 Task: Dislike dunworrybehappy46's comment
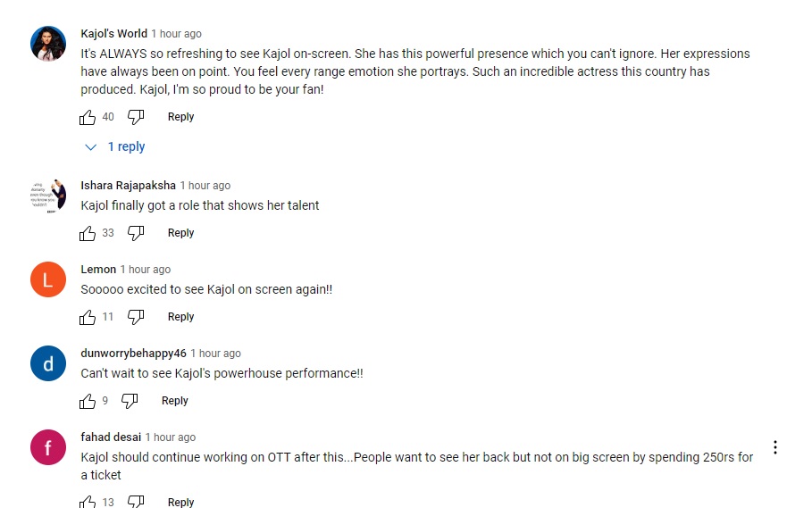(x=130, y=401)
